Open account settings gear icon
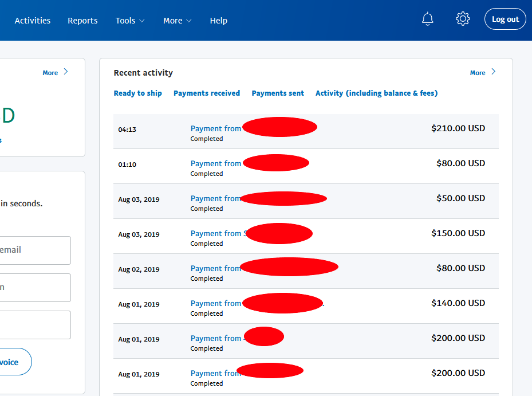This screenshot has height=396, width=532. pyautogui.click(x=463, y=19)
